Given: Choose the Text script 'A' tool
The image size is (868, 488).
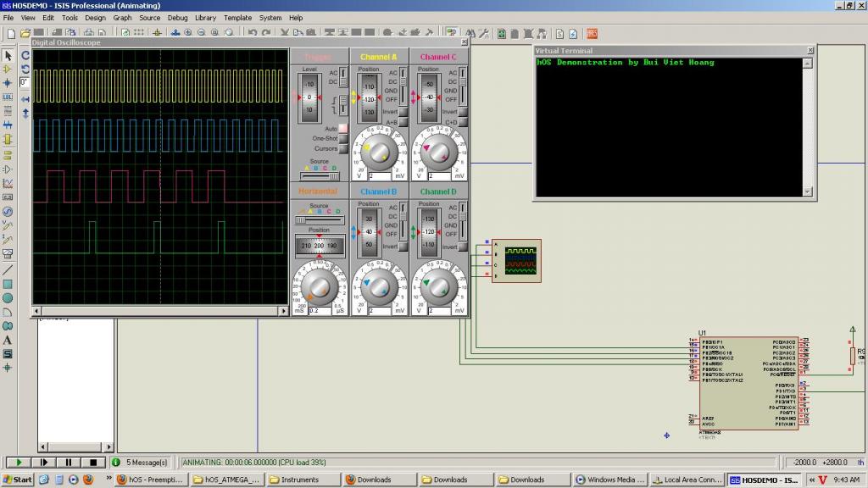Looking at the screenshot, I should click(x=8, y=340).
